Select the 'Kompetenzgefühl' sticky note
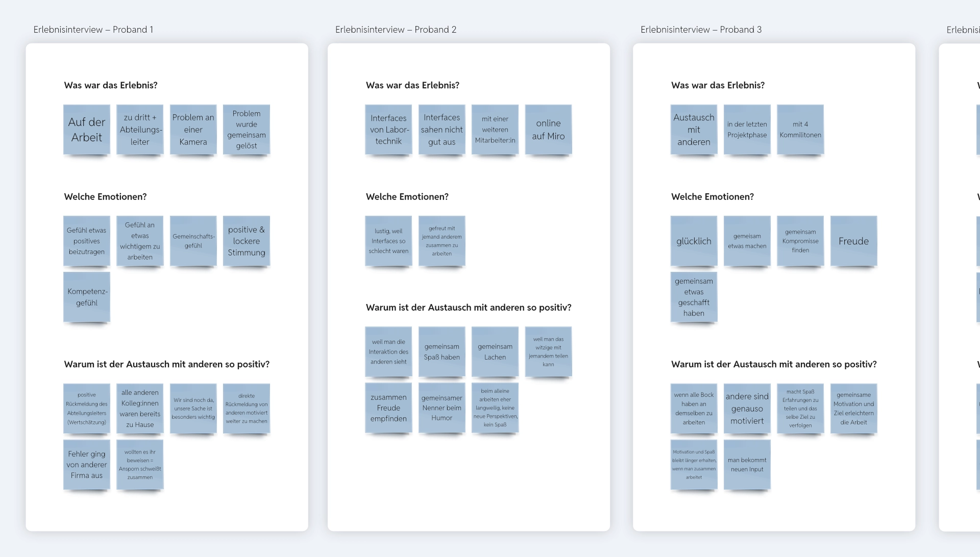Viewport: 980px width, 557px height. (x=87, y=297)
